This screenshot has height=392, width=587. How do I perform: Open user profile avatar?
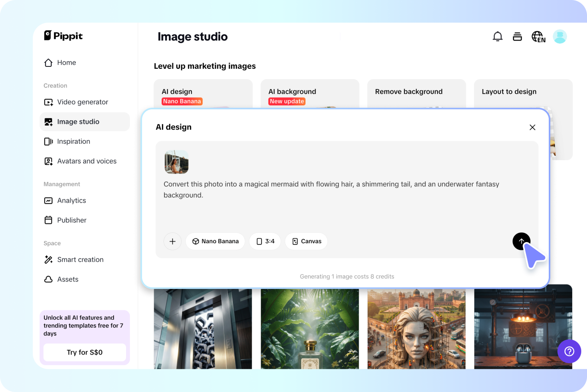pyautogui.click(x=560, y=37)
